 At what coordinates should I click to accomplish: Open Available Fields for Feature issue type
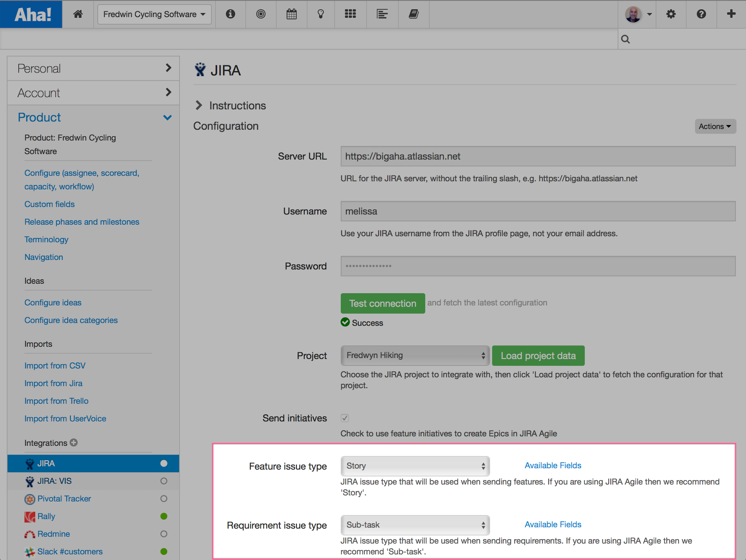(553, 465)
